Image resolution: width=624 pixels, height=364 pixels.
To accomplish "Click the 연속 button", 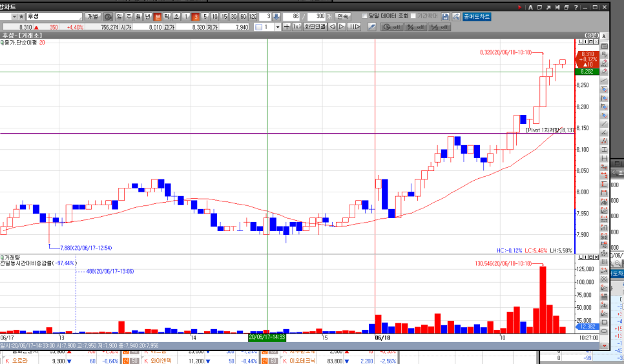I will click(343, 16).
